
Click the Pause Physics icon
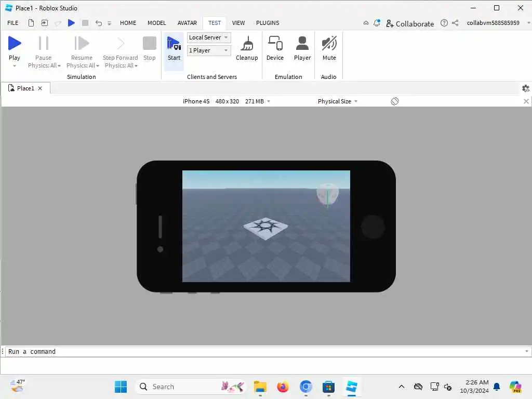tap(43, 44)
